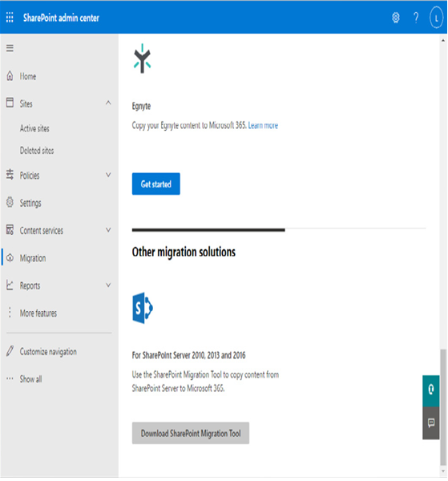The width and height of the screenshot is (448, 481).
Task: Expand the Reports section chevron
Action: [108, 285]
